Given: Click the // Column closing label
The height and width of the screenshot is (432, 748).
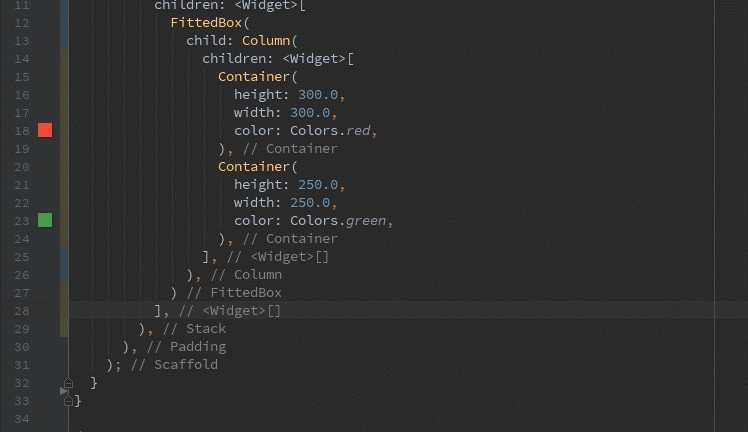Looking at the screenshot, I should (x=246, y=275).
